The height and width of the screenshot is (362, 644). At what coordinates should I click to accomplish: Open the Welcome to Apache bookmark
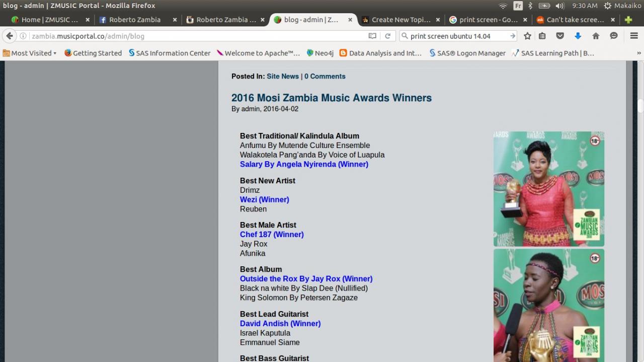click(x=258, y=53)
